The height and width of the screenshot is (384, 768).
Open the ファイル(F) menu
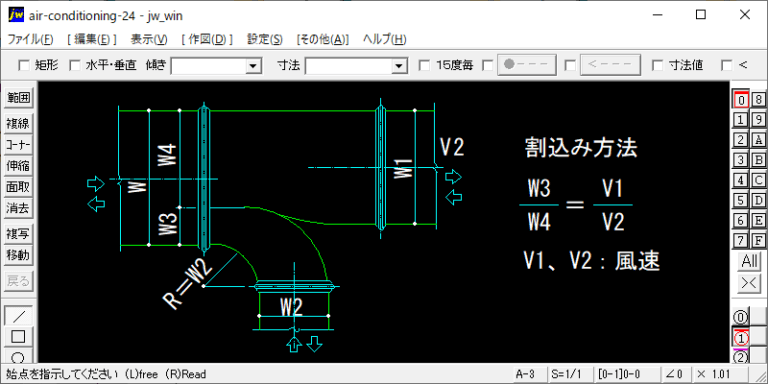[30, 39]
